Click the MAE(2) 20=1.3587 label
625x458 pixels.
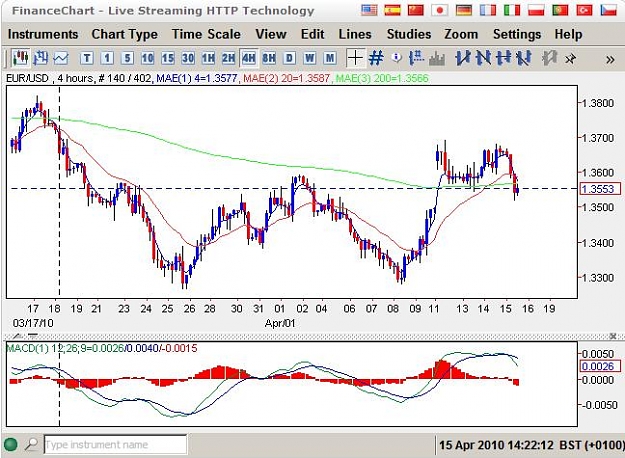286,78
